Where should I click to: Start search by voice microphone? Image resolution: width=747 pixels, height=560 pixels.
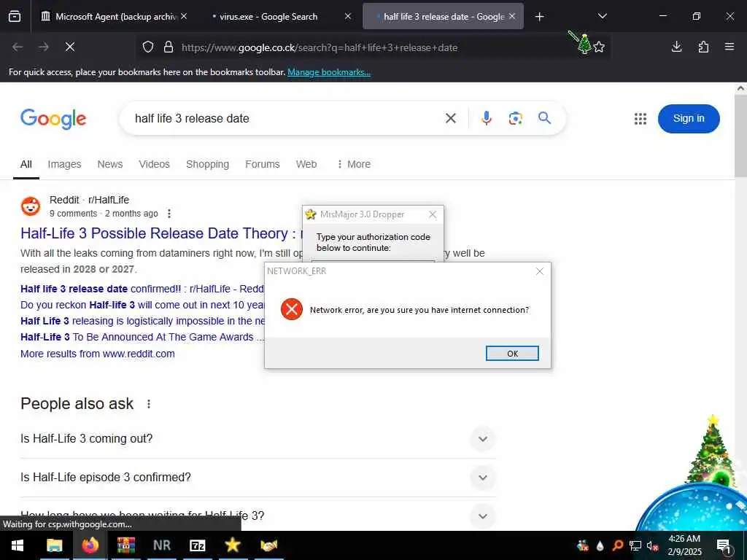(487, 118)
